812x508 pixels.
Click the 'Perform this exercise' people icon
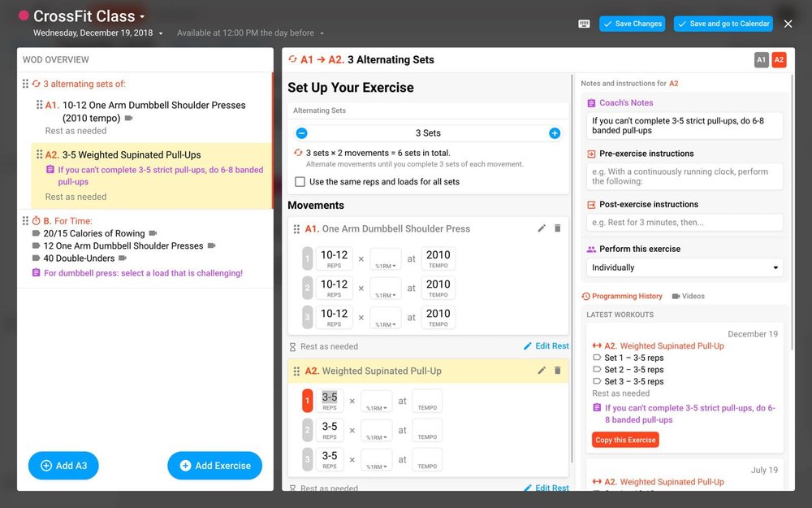click(591, 250)
